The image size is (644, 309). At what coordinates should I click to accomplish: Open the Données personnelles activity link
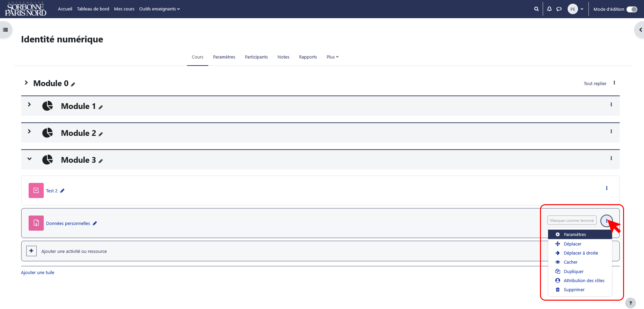[x=68, y=223]
